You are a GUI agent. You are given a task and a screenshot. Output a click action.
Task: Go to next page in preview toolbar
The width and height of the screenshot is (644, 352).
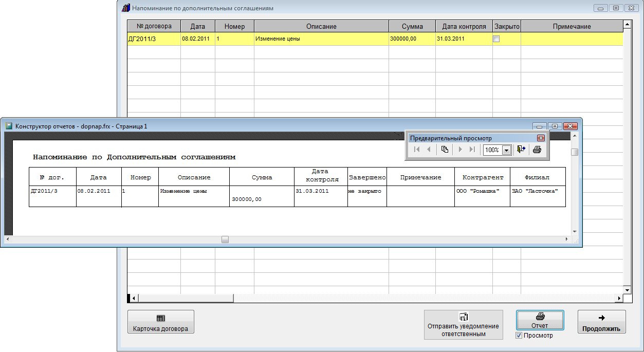[x=461, y=150]
